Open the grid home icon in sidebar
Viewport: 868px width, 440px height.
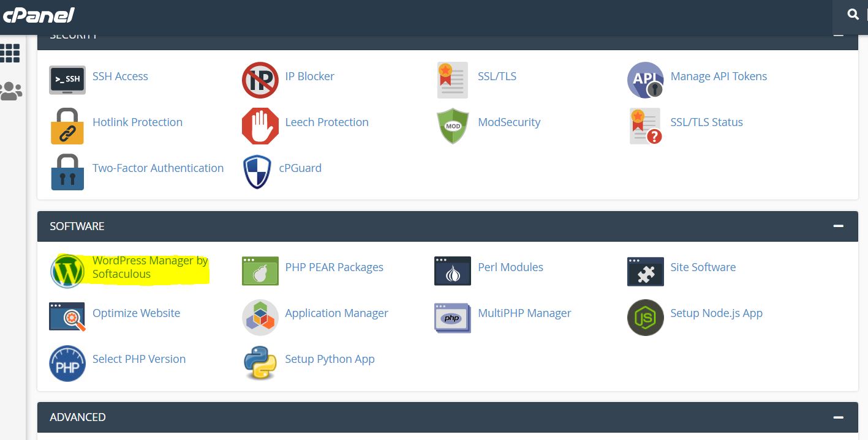10,53
